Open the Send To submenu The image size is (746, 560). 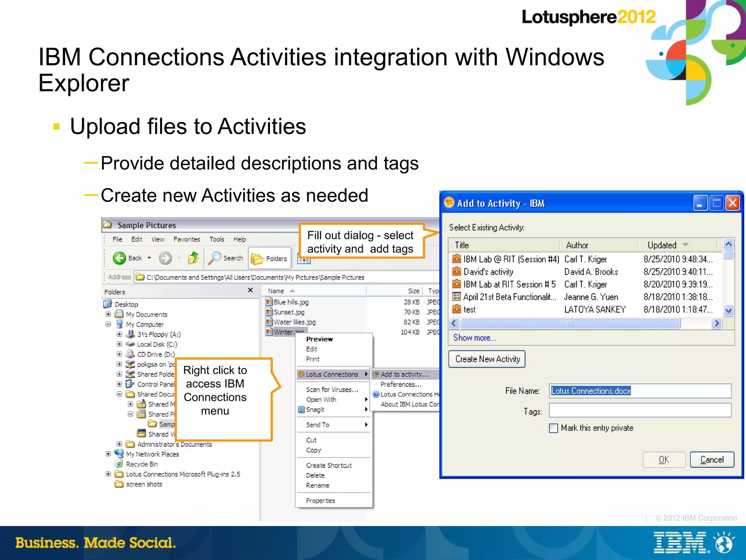pos(333,425)
